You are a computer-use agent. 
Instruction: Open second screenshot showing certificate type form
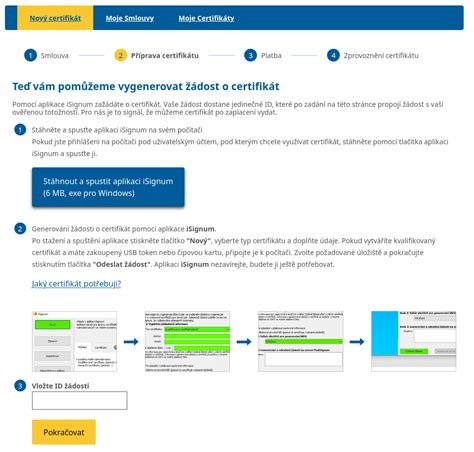click(187, 341)
